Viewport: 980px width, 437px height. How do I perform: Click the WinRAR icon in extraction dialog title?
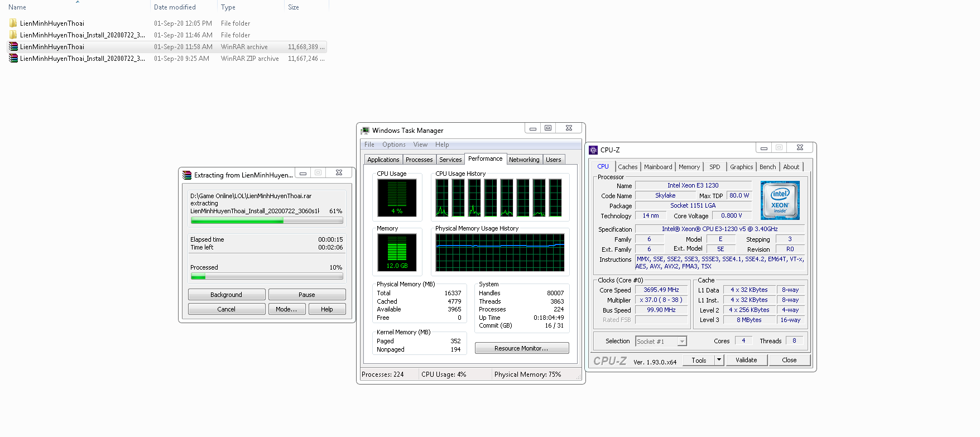(187, 175)
